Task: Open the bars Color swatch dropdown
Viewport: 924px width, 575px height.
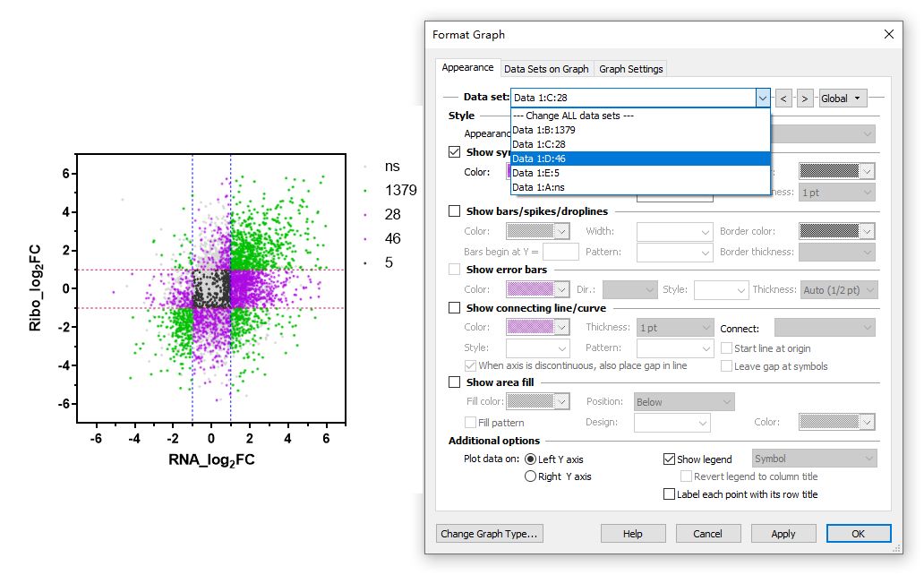Action: (x=537, y=231)
